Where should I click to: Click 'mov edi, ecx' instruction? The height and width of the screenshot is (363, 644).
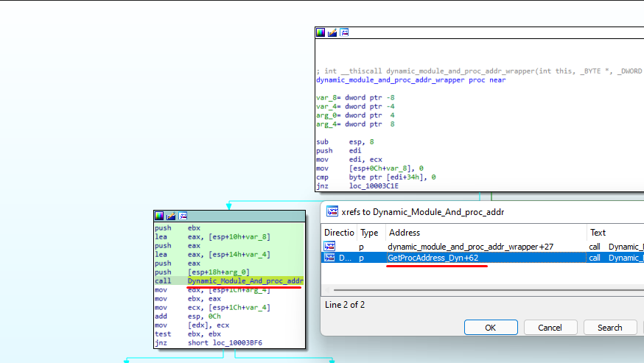(349, 159)
